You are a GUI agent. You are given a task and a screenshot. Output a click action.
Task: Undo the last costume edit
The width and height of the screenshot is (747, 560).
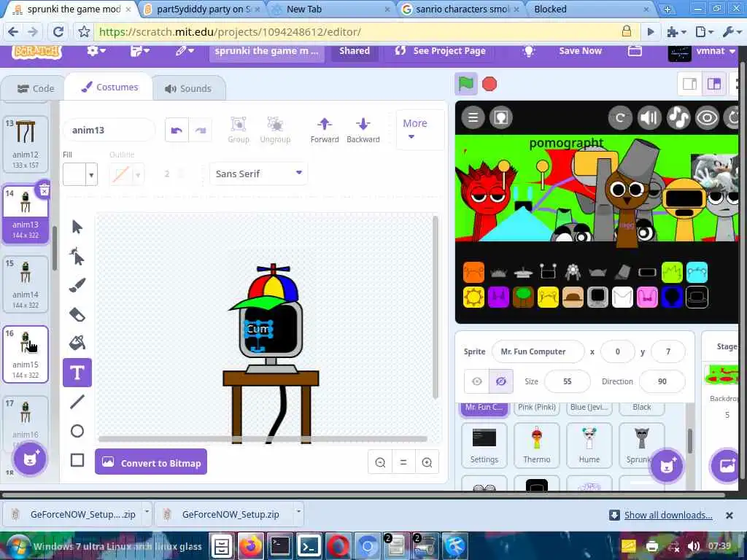(x=177, y=130)
